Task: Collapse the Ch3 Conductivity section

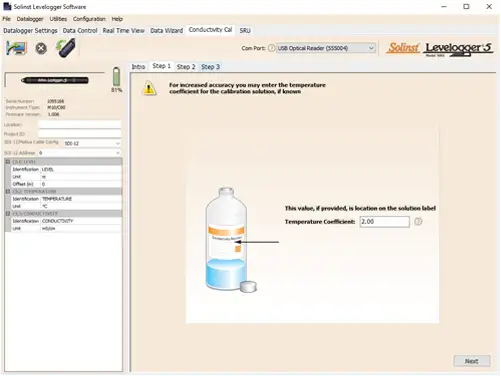Action: coord(8,214)
